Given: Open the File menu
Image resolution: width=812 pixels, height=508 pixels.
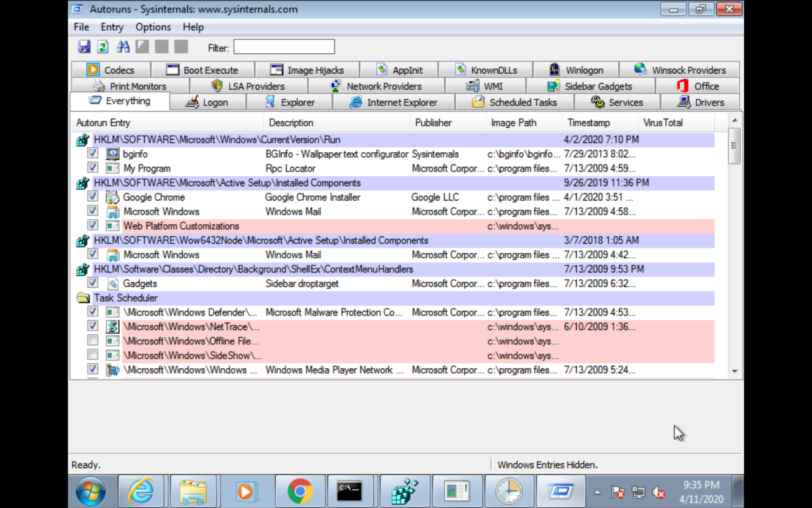Looking at the screenshot, I should click(82, 27).
